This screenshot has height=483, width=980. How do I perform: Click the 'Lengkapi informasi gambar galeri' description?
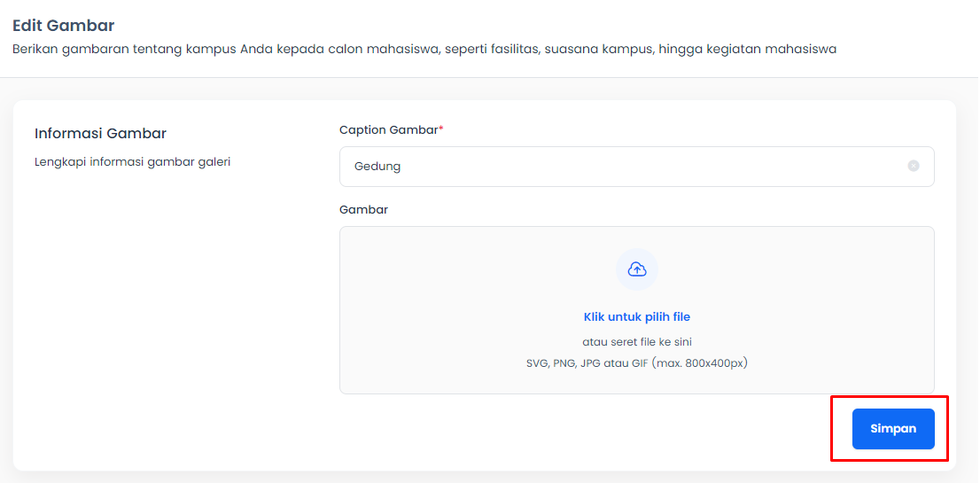133,162
